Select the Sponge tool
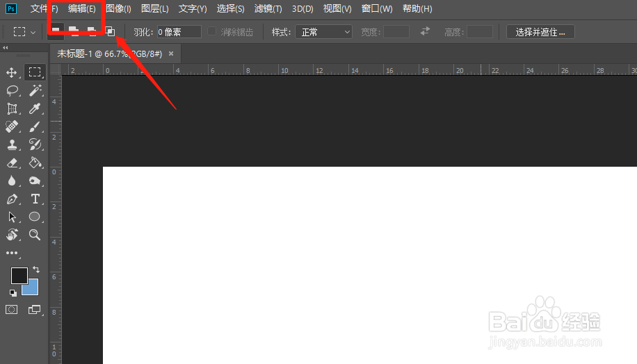The height and width of the screenshot is (364, 637). pos(35,181)
